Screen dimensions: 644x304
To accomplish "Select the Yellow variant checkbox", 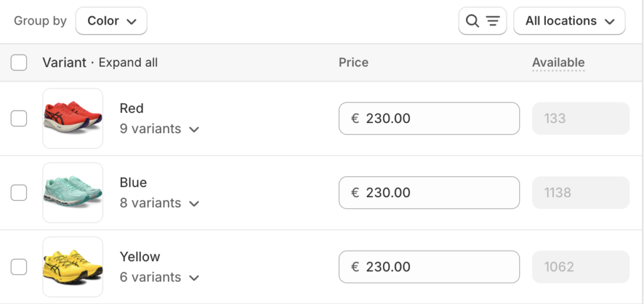I will (x=19, y=266).
